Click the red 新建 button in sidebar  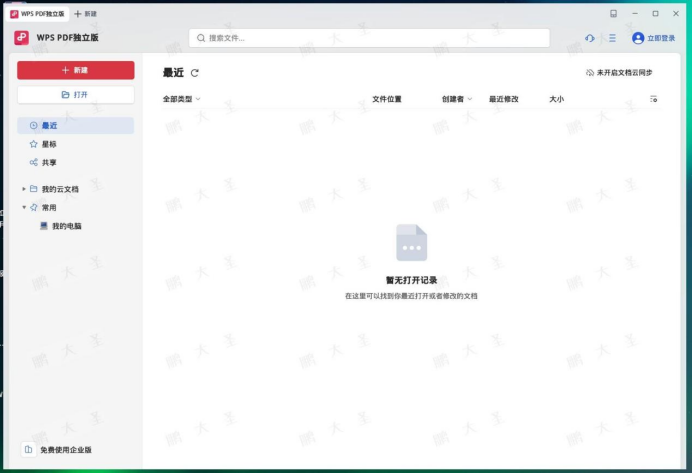click(x=76, y=70)
